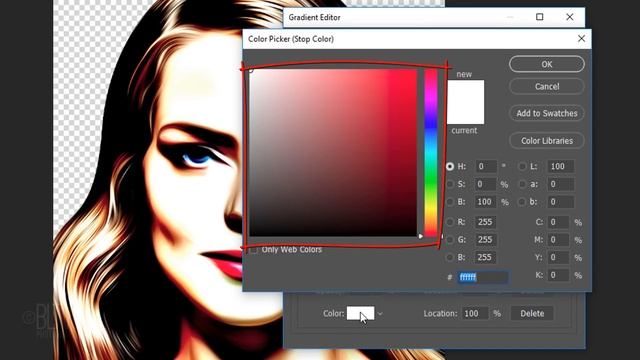Select the R red radio button
640x360 pixels.
point(450,222)
